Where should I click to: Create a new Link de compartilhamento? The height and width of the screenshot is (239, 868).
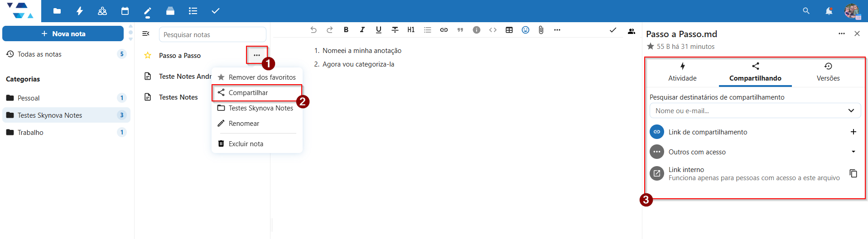[x=853, y=132]
